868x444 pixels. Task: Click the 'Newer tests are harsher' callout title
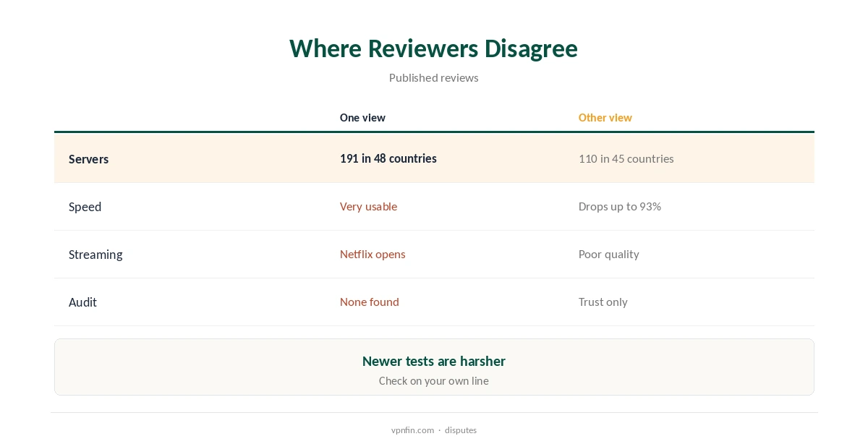coord(434,361)
